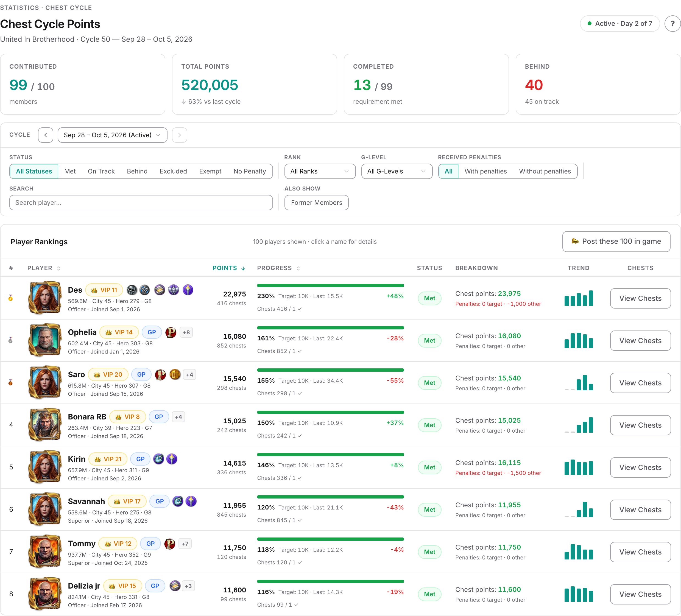Click Kirin's 146% progress bar
The width and height of the screenshot is (681, 616).
330,455
